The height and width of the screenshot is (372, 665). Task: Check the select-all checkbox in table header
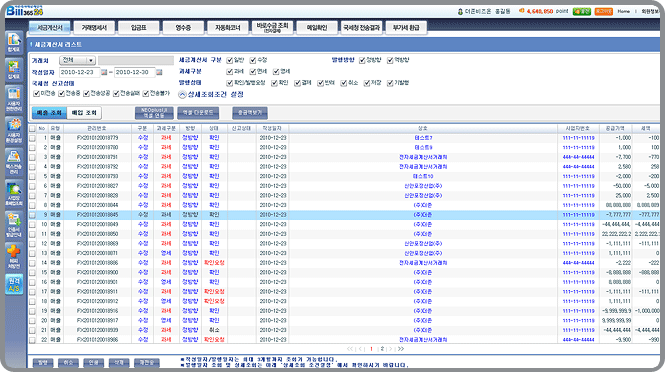point(33,129)
